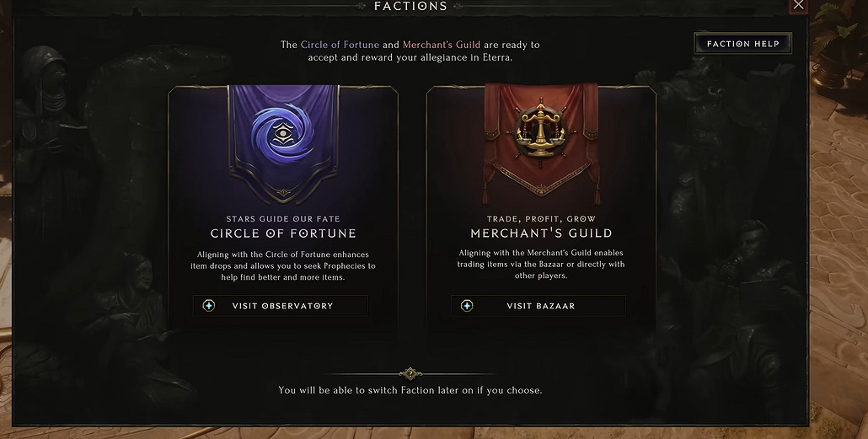Click the Merchant's Guild description paragraph

541,264
